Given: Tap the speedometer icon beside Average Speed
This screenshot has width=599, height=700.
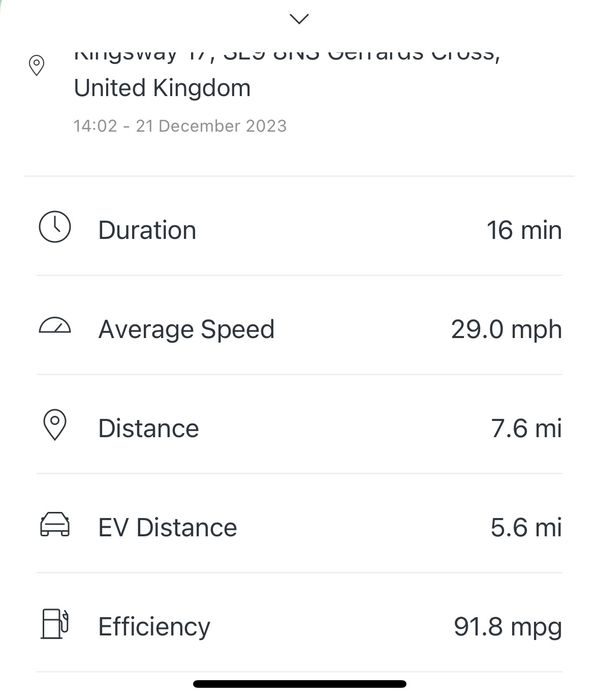Looking at the screenshot, I should (x=55, y=326).
